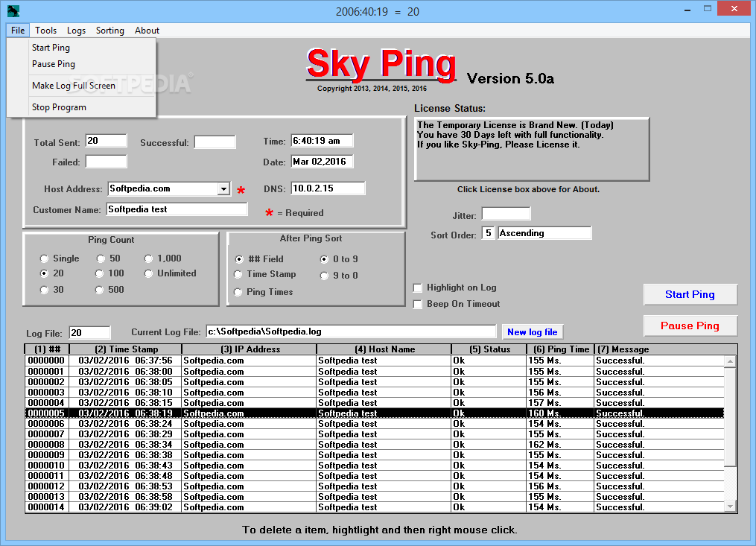Click the blue Start Ping button
The height and width of the screenshot is (546, 756).
point(690,294)
